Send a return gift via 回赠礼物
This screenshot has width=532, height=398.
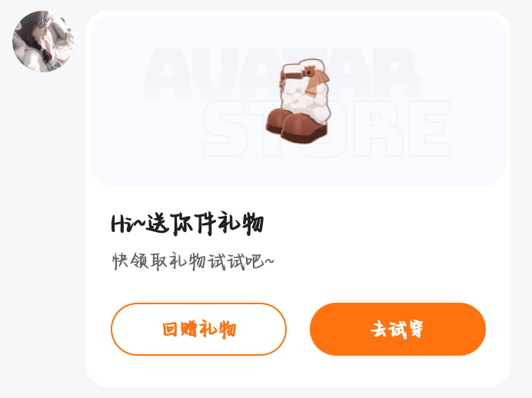coord(198,329)
